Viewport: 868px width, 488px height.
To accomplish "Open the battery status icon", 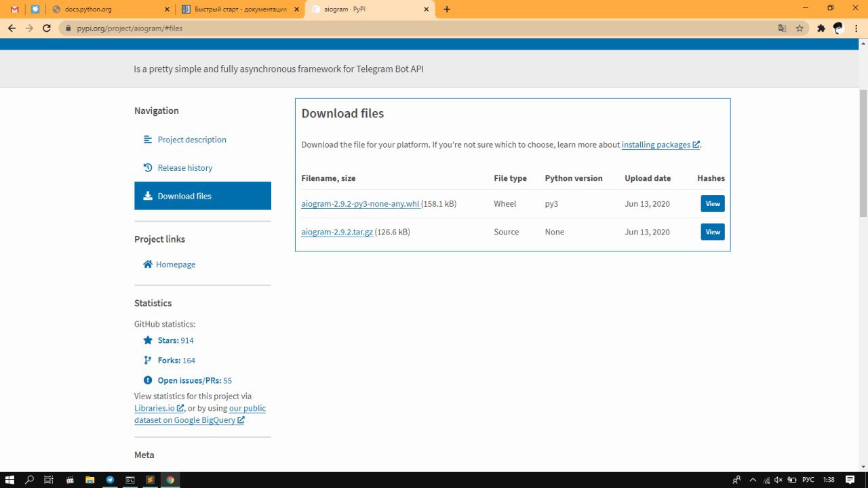I will 791,480.
